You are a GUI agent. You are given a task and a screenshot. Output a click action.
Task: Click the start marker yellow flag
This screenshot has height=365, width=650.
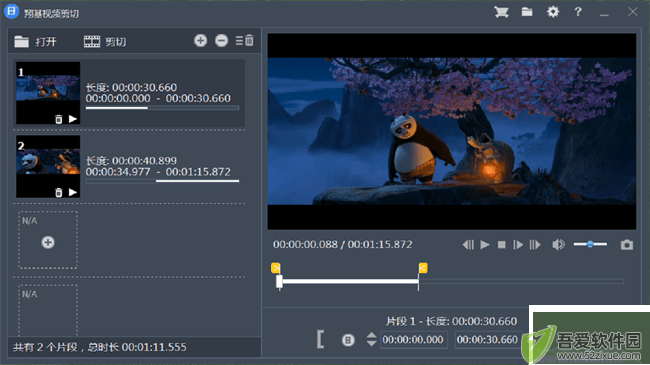point(276,268)
